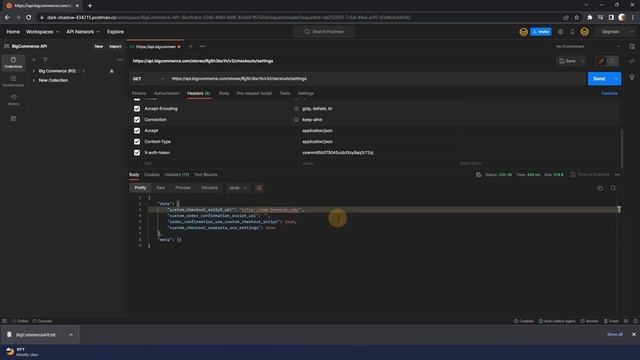This screenshot has width=640, height=360.
Task: Uncheck the X-auth-token header
Action: (137, 153)
